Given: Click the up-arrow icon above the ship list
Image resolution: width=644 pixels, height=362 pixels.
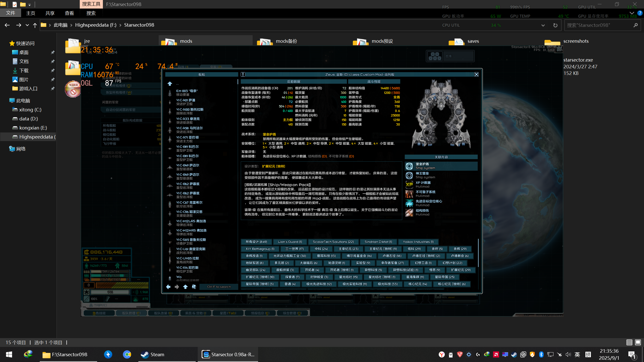Looking at the screenshot, I should tap(170, 84).
